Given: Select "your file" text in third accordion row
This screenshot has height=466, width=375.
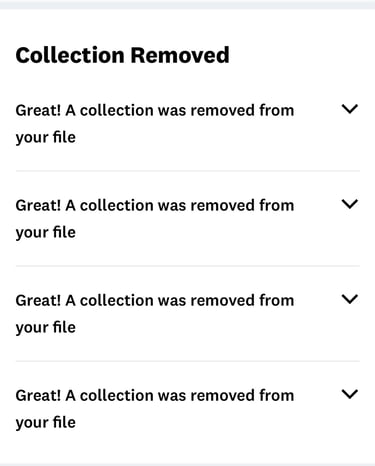Looking at the screenshot, I should [x=46, y=327].
